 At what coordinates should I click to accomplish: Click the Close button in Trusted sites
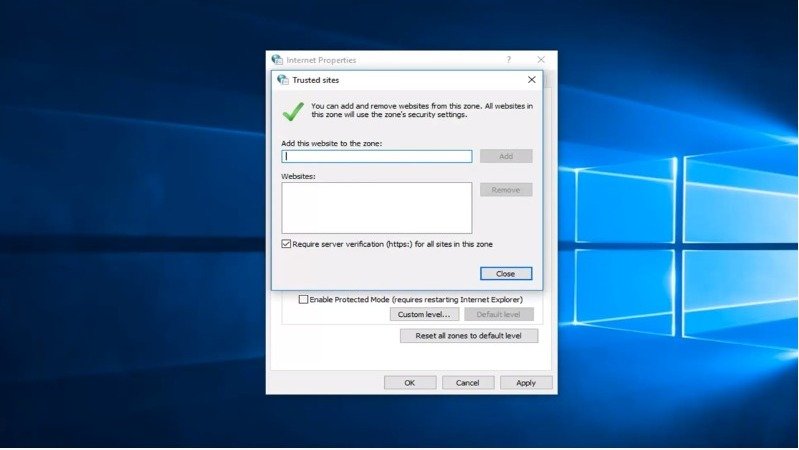click(x=505, y=273)
